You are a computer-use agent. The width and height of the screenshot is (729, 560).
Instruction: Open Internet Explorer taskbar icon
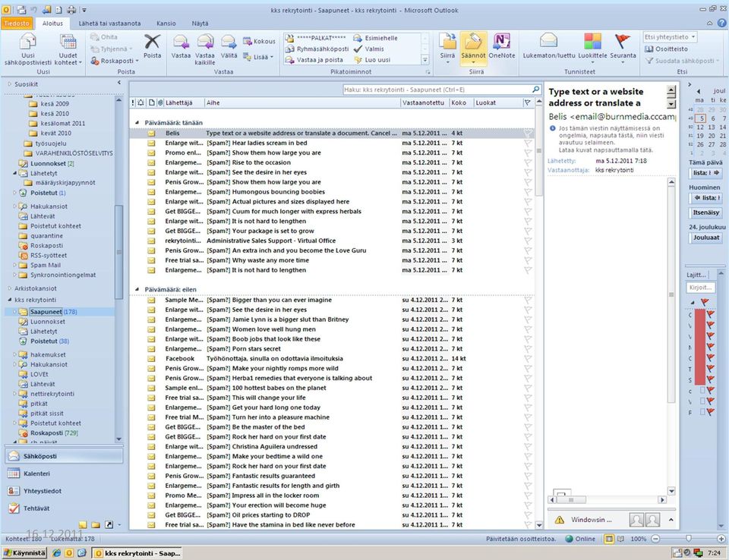point(57,553)
